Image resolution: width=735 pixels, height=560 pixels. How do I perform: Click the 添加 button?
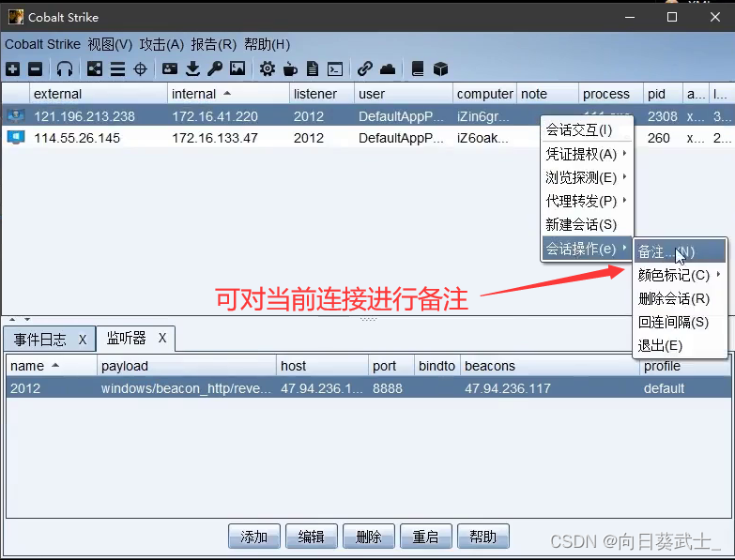click(254, 537)
